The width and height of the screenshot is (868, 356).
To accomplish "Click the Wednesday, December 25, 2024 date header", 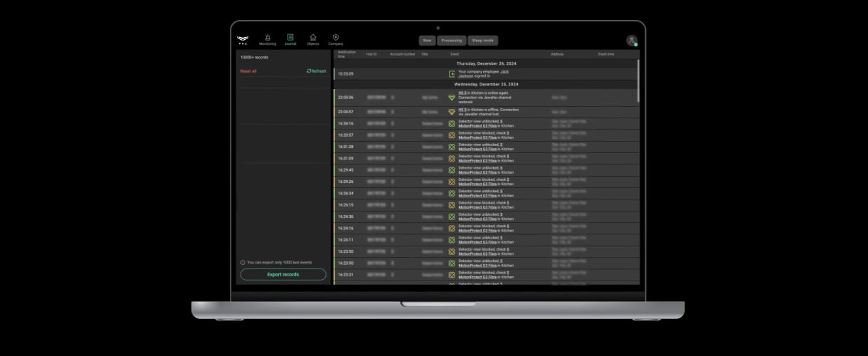I will coord(487,84).
